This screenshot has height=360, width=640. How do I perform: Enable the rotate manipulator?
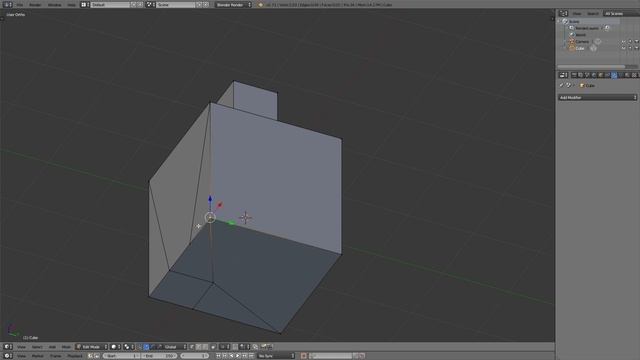(153, 347)
